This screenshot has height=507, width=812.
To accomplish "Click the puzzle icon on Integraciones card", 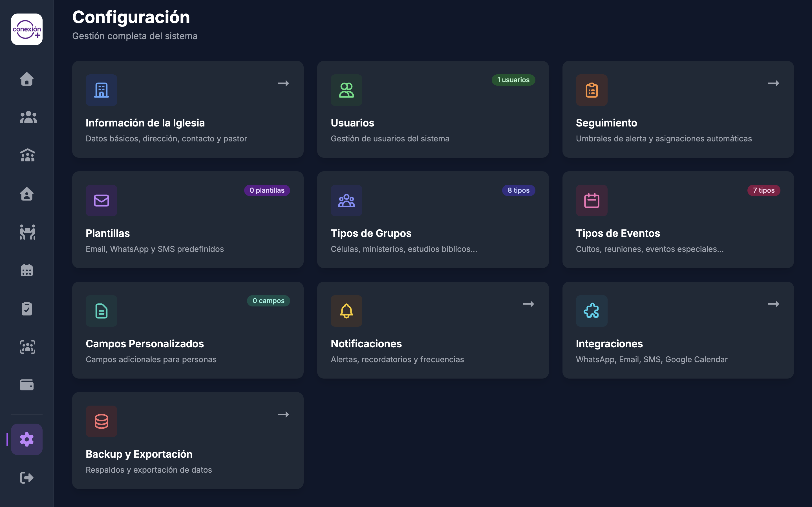I will coord(592,311).
